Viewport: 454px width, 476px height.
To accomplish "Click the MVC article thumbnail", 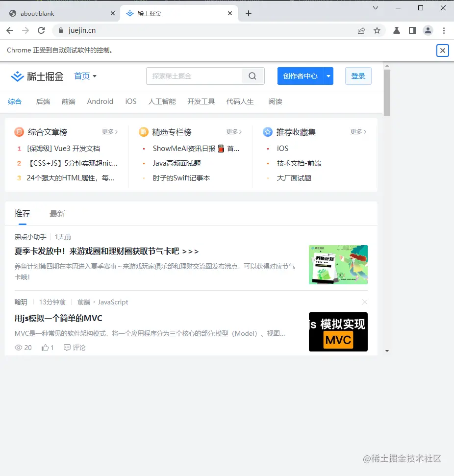I will [338, 332].
